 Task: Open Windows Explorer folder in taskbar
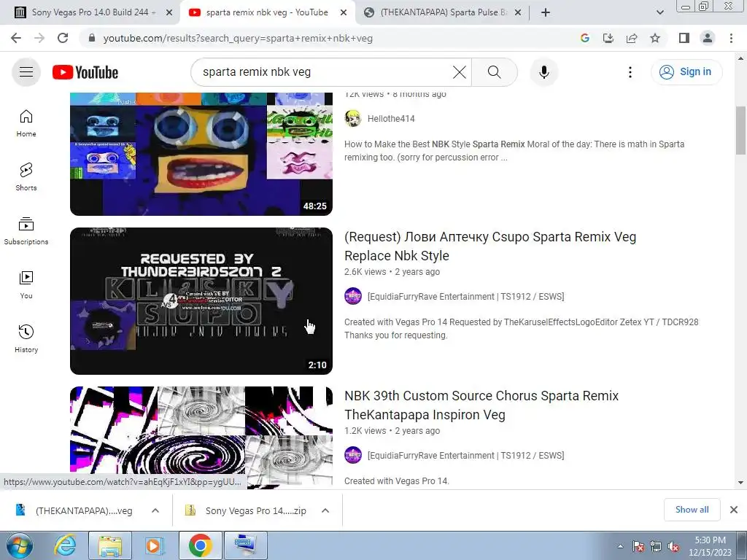click(110, 545)
